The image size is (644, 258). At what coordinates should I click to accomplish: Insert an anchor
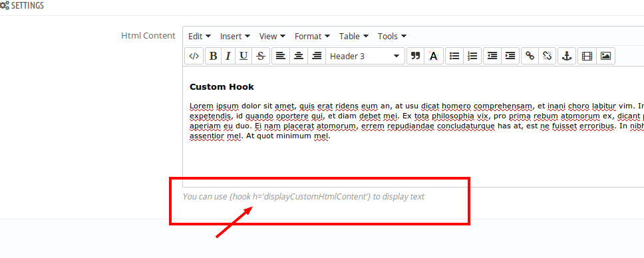(567, 57)
